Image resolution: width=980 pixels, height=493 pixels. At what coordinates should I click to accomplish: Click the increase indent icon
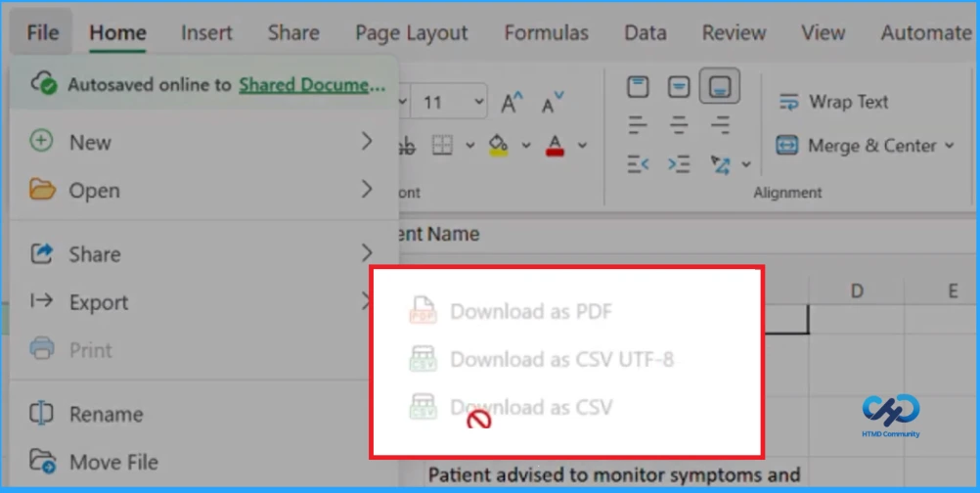(679, 164)
